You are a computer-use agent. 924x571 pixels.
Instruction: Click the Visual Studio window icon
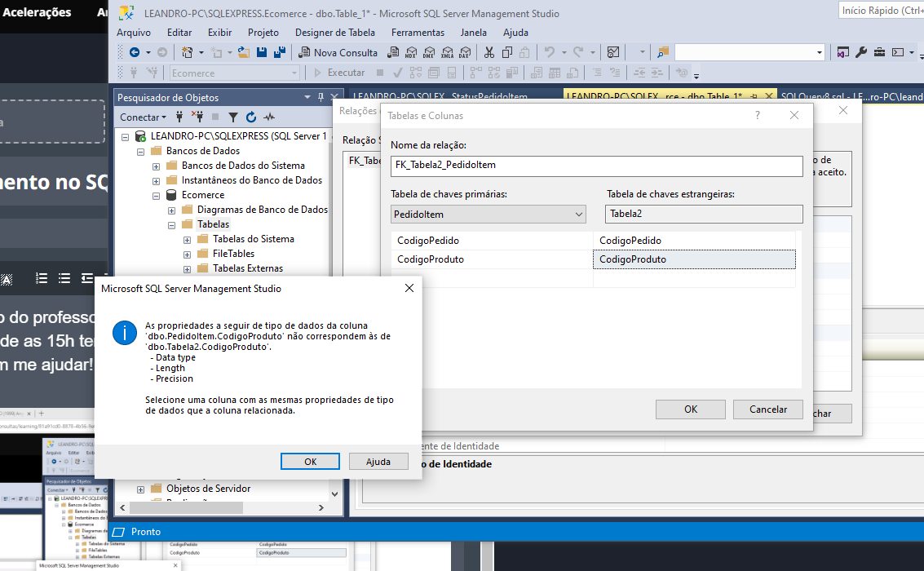(x=843, y=52)
